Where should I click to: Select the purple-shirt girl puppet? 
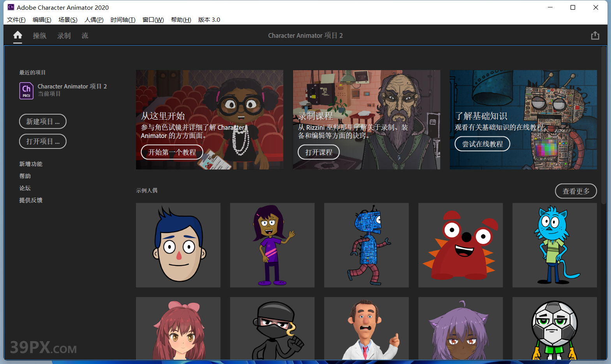(272, 245)
